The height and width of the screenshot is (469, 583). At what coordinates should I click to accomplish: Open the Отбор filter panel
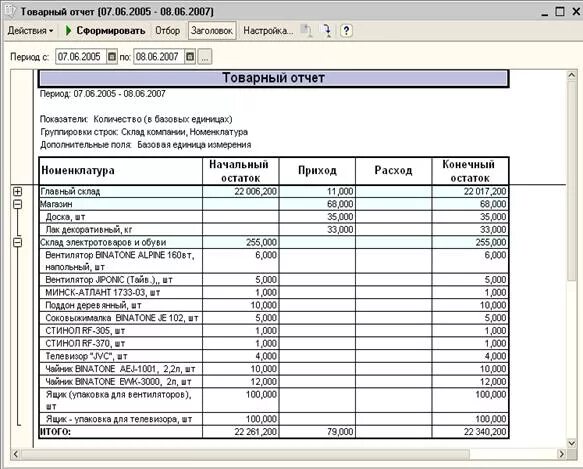(168, 31)
